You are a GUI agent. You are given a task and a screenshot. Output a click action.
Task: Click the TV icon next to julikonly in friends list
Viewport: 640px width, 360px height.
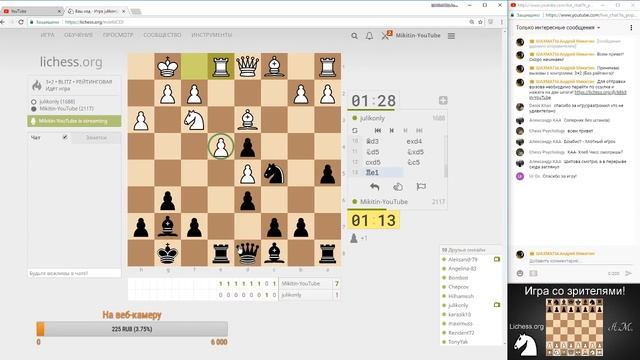497,305
